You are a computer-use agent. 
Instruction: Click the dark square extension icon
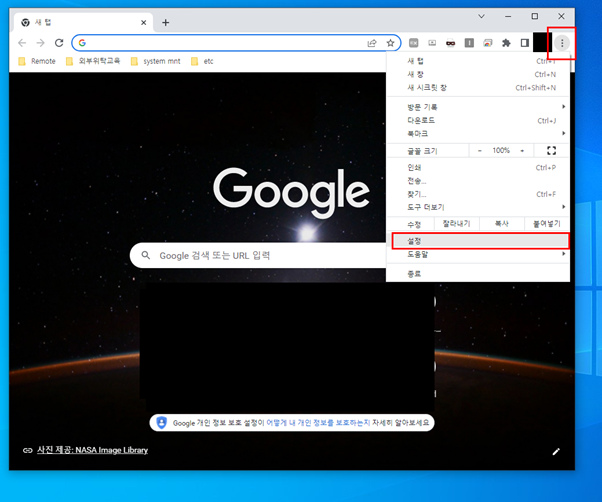click(469, 43)
